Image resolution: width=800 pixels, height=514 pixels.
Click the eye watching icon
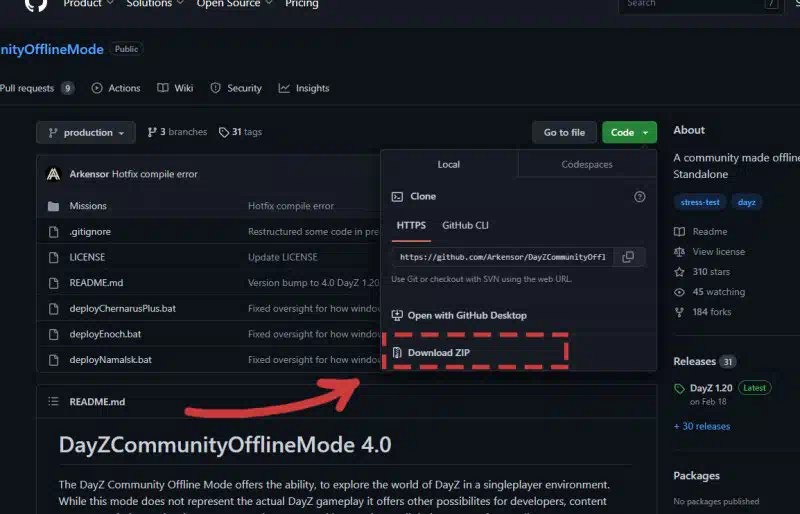pos(679,292)
